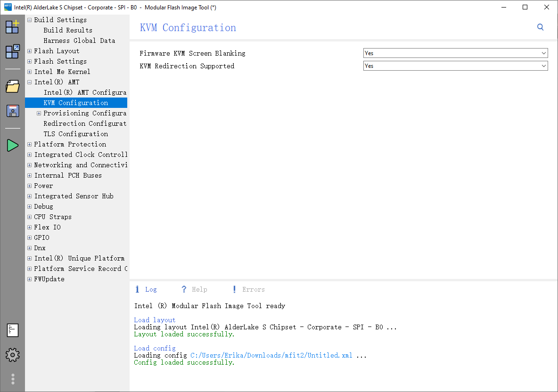The image size is (558, 392).
Task: Open the three-dot overflow menu
Action: click(x=12, y=379)
